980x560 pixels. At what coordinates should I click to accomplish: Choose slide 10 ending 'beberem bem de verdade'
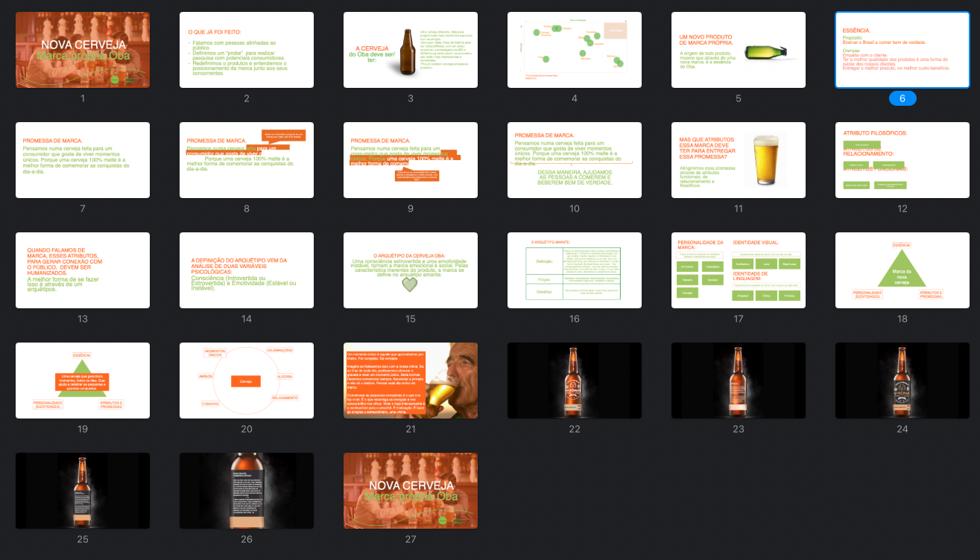[575, 160]
